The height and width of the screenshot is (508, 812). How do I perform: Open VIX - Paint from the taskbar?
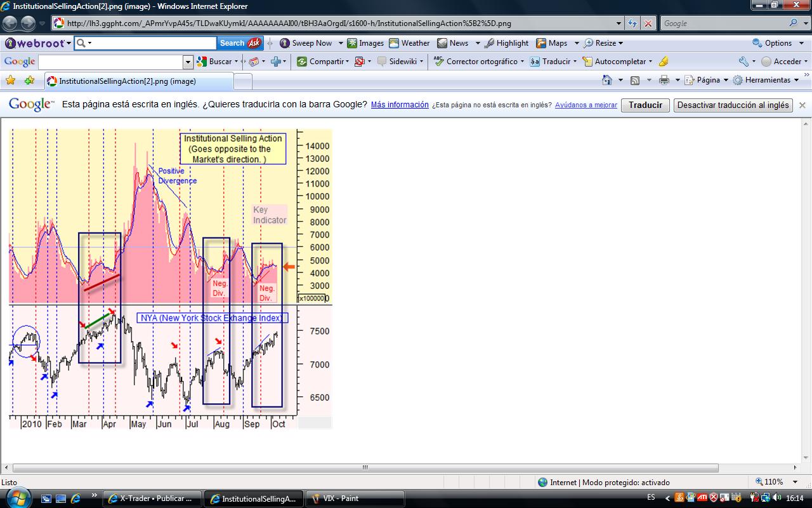point(354,498)
